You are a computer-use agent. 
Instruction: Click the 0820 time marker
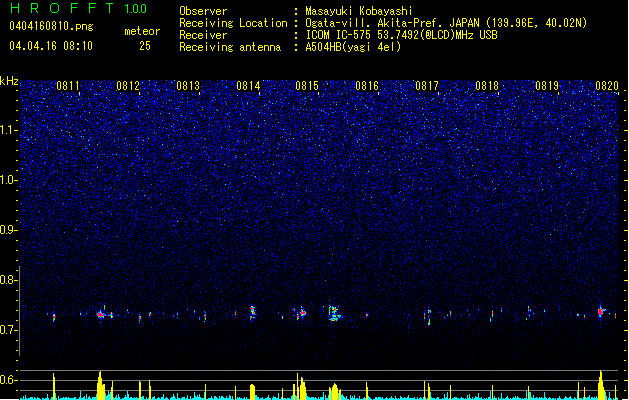[607, 86]
